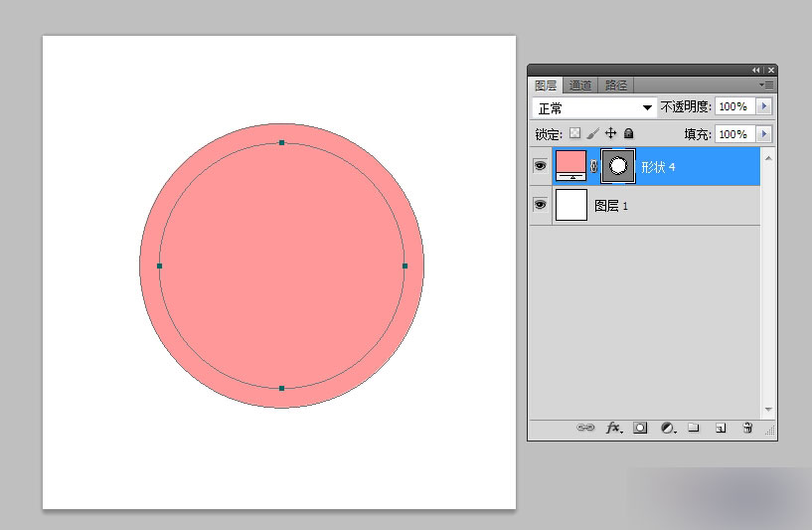The height and width of the screenshot is (530, 812).
Task: Toggle lock all padlock icon
Action: (629, 133)
